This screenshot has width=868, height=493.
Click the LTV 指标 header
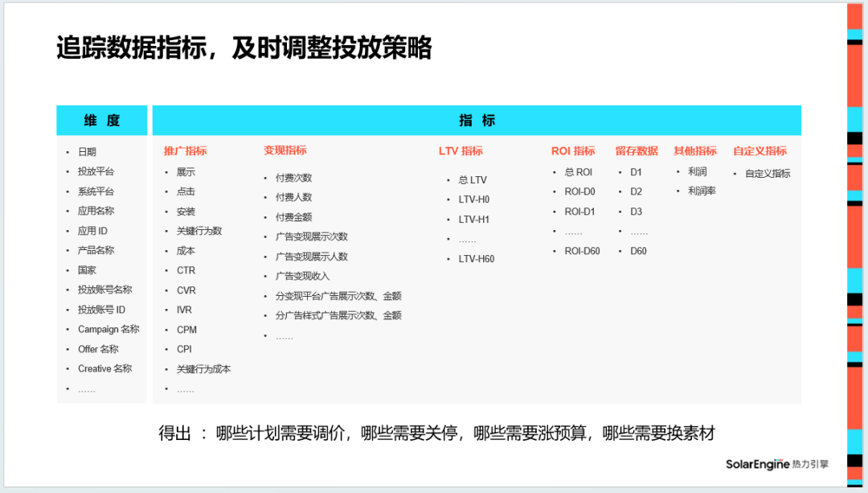pyautogui.click(x=459, y=150)
